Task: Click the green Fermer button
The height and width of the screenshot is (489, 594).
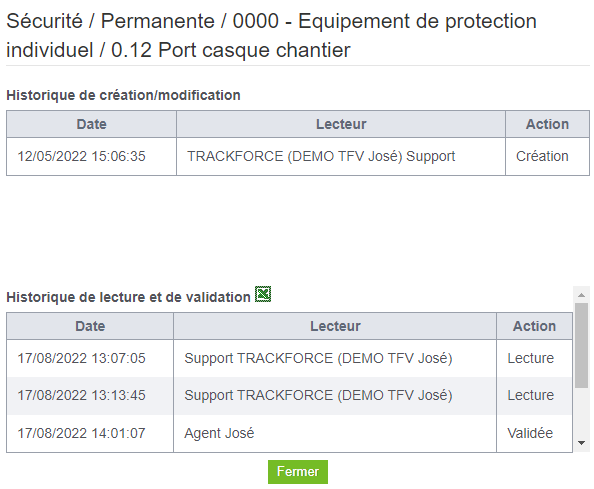Action: tap(298, 472)
